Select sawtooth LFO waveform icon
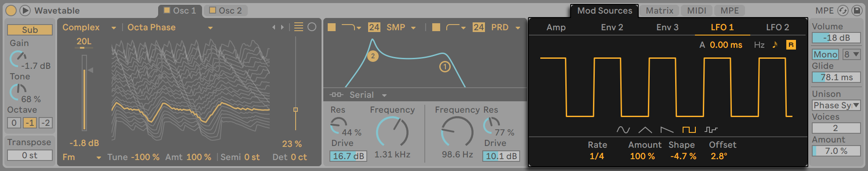The image size is (868, 171). click(667, 130)
